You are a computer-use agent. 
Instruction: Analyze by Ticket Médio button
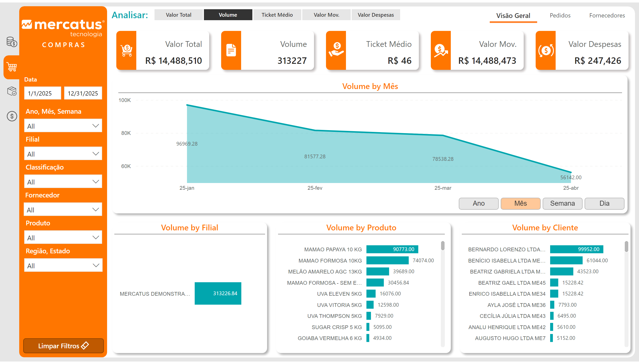coord(277,15)
